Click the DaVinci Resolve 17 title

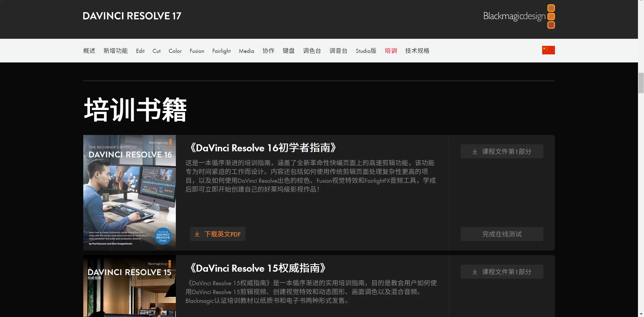pos(132,16)
